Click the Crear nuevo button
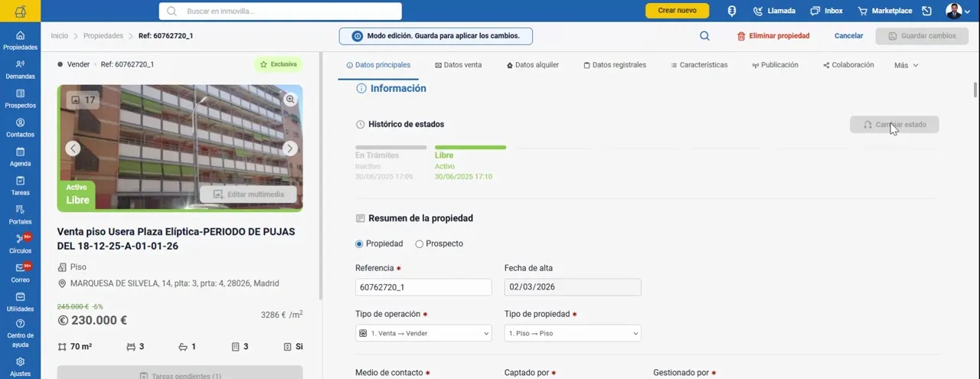 (677, 11)
